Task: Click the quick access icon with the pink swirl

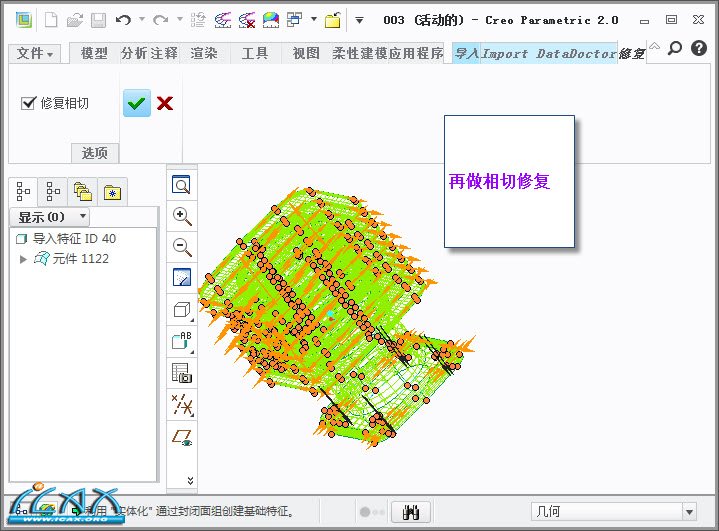Action: [223, 20]
